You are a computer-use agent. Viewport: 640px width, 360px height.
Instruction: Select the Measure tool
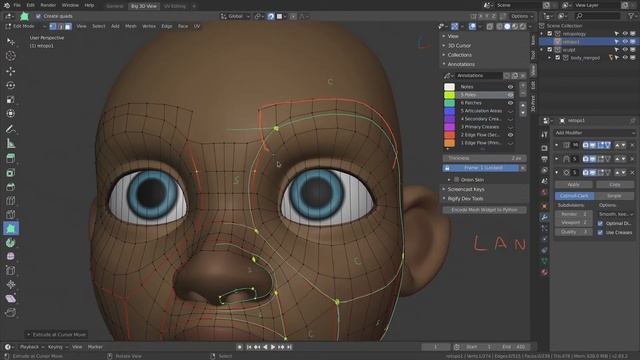[x=11, y=143]
